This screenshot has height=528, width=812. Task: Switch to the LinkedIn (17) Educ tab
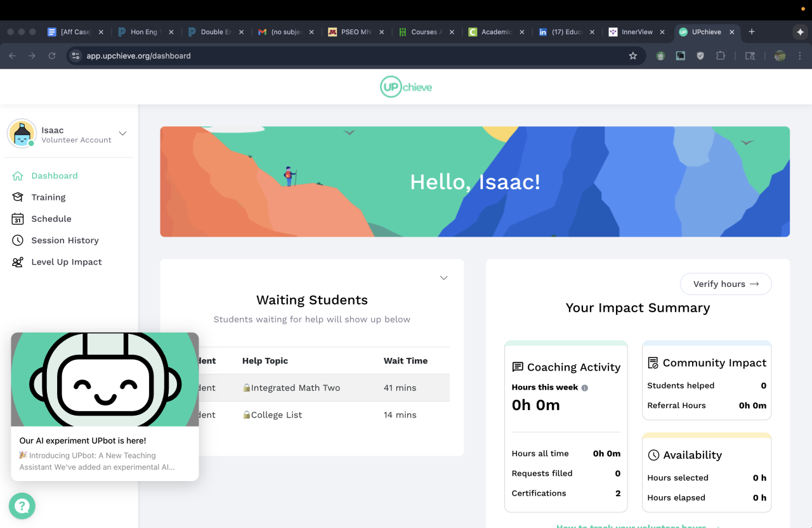pyautogui.click(x=566, y=32)
